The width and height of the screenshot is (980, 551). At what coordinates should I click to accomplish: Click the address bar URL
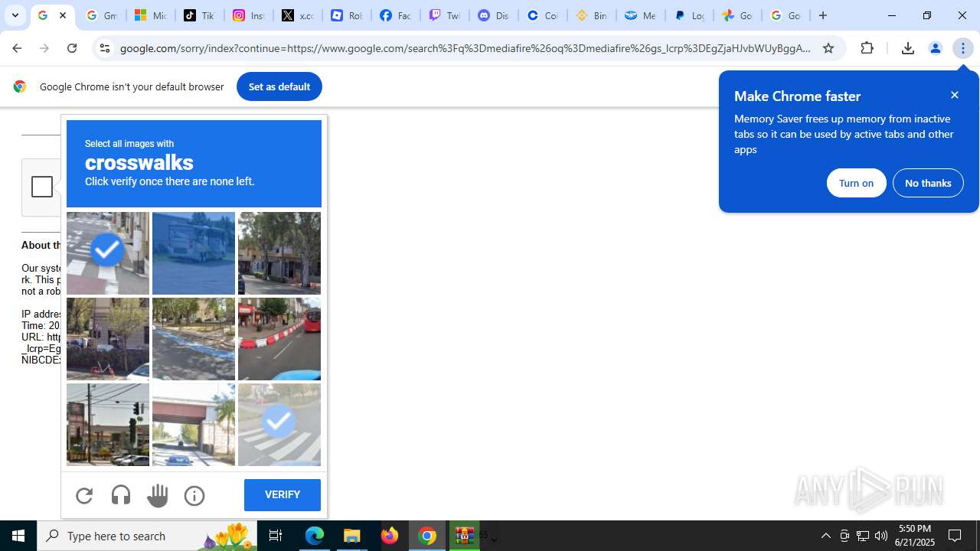465,48
